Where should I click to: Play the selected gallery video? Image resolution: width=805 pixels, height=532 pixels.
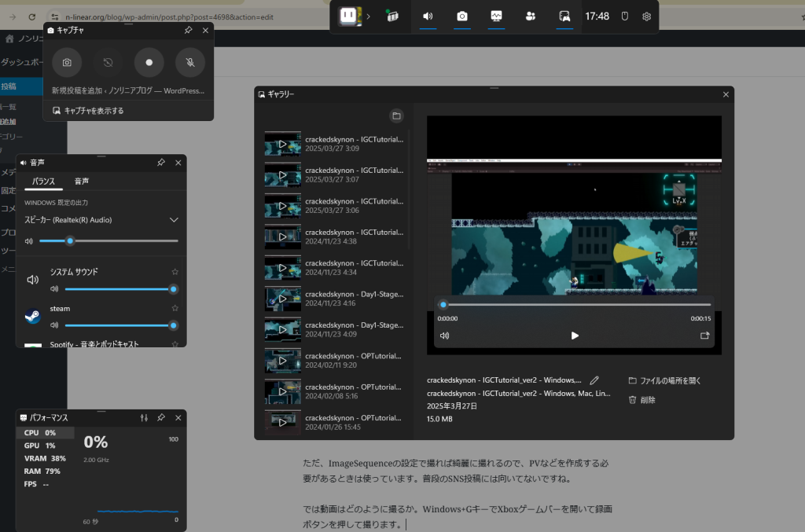[x=575, y=336]
